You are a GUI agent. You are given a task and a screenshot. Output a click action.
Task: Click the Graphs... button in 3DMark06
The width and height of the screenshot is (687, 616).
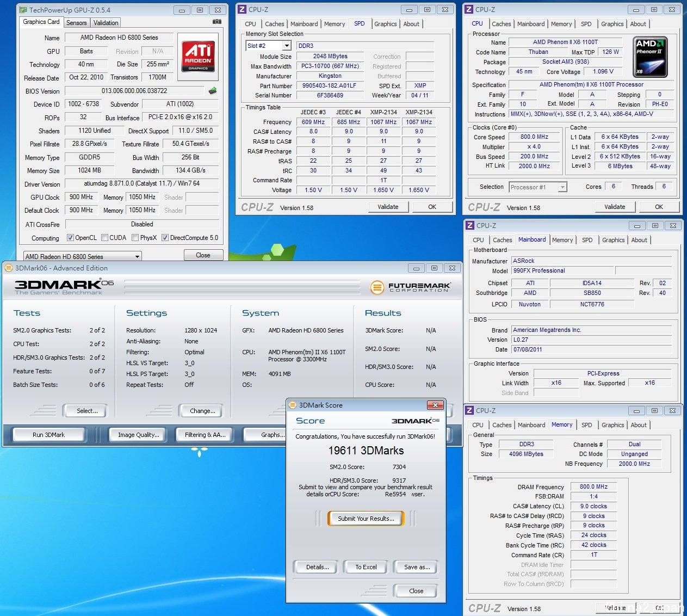[265, 435]
